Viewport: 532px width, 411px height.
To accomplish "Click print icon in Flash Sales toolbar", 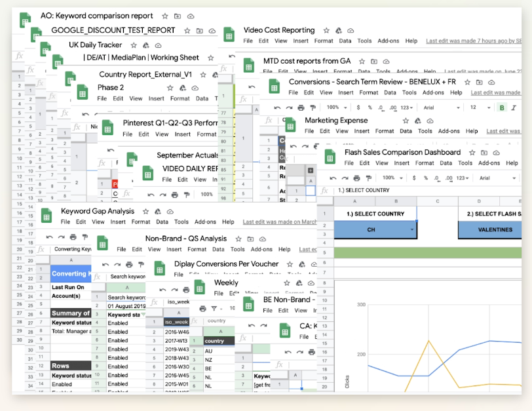I will coord(356,178).
